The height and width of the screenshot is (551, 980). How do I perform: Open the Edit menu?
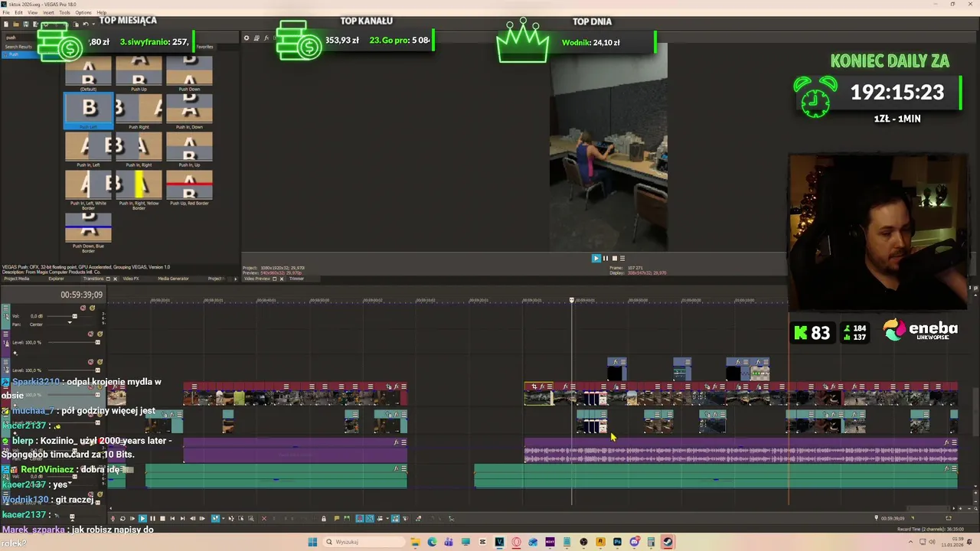click(x=18, y=12)
